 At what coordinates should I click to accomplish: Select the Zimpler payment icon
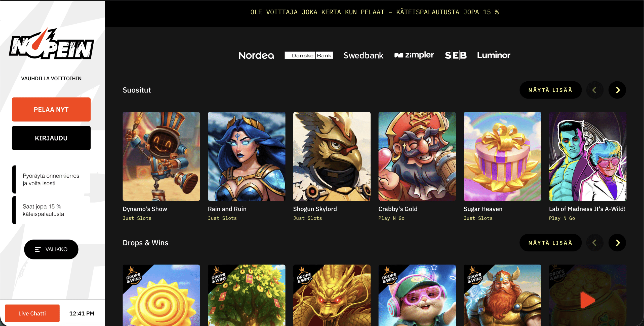coord(414,55)
